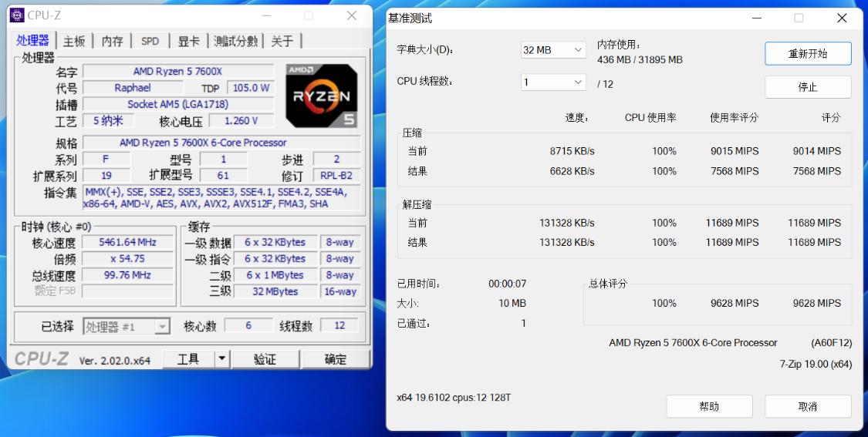The width and height of the screenshot is (868, 437).
Task: Open the 字典大小 32 MB dropdown
Action: (553, 50)
